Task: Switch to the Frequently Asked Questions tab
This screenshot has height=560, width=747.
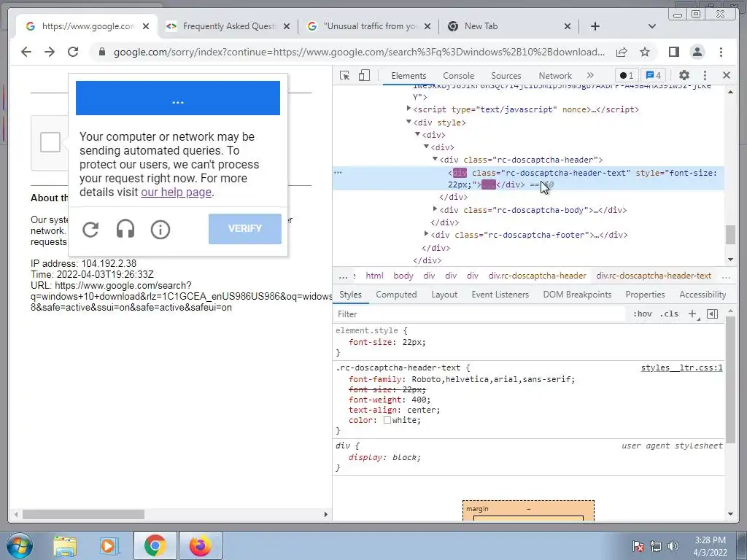Action: click(x=228, y=26)
